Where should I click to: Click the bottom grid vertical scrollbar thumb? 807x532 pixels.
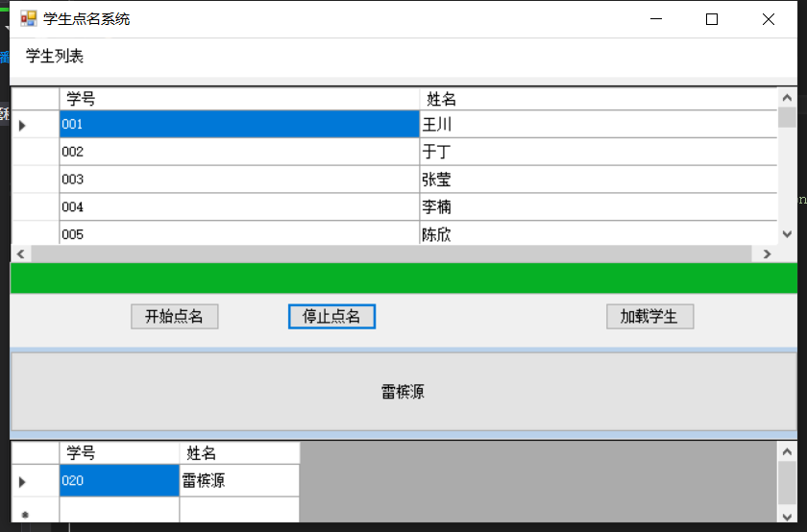click(x=787, y=483)
